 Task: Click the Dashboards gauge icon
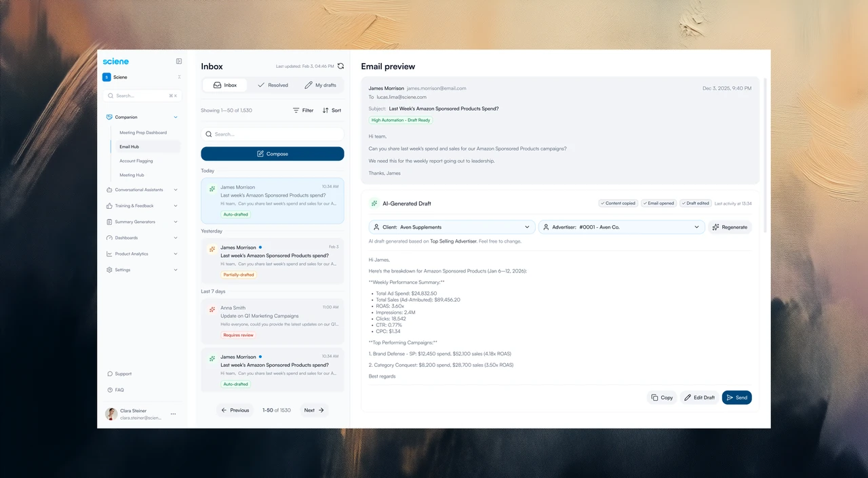pos(109,238)
